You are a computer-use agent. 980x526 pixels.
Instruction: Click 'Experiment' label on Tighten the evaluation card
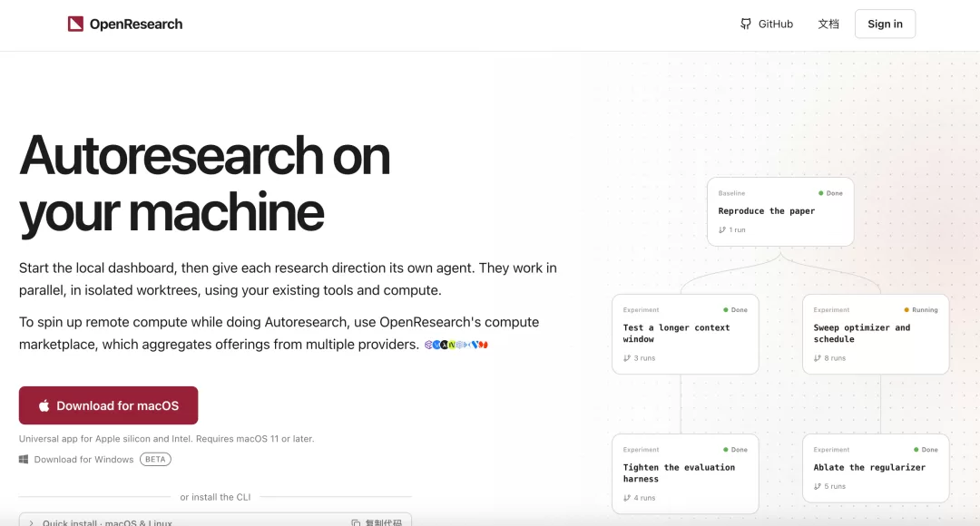641,450
